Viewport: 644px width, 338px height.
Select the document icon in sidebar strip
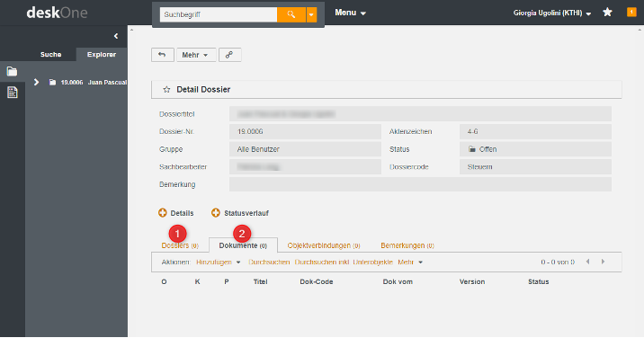(13, 93)
